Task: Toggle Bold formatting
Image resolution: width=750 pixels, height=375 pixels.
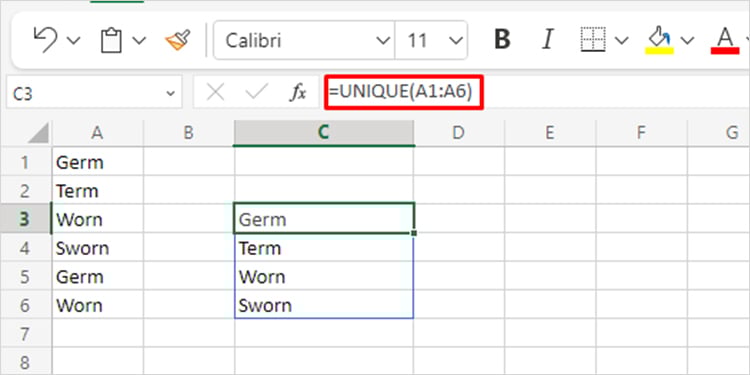Action: 502,40
